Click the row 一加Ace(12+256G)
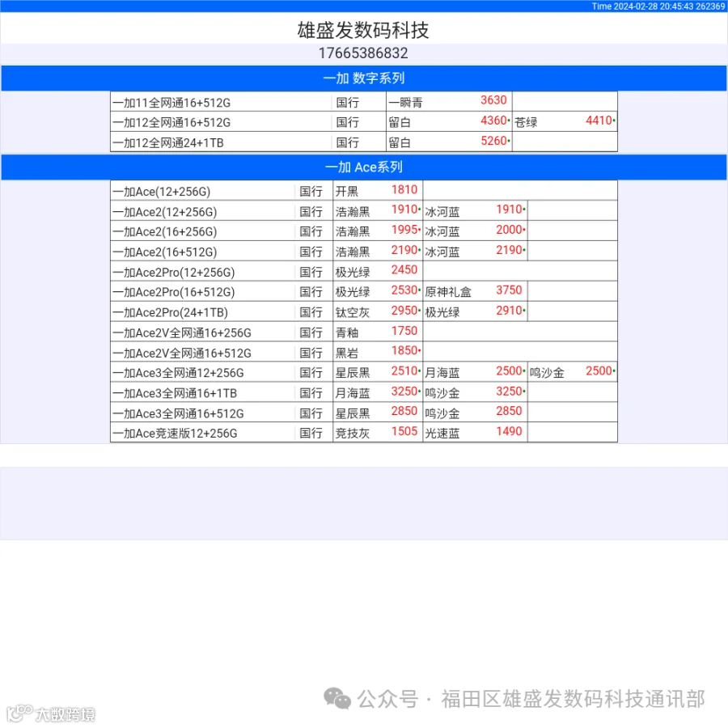This screenshot has width=728, height=728. tap(364, 191)
